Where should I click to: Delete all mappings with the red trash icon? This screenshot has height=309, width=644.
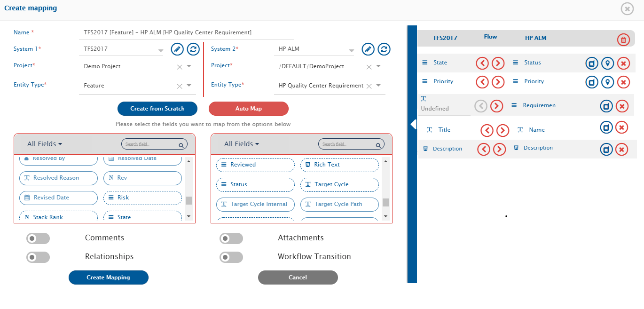click(x=623, y=40)
